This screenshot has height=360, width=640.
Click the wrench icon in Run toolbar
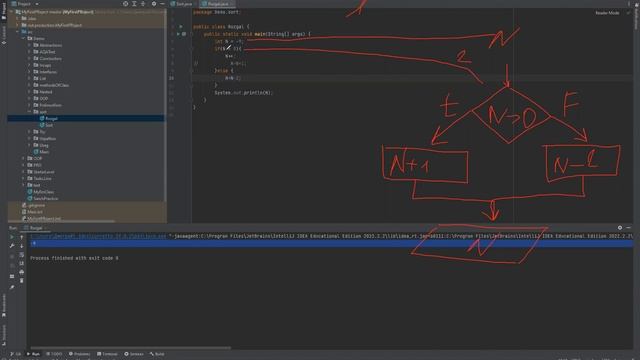(x=12, y=246)
